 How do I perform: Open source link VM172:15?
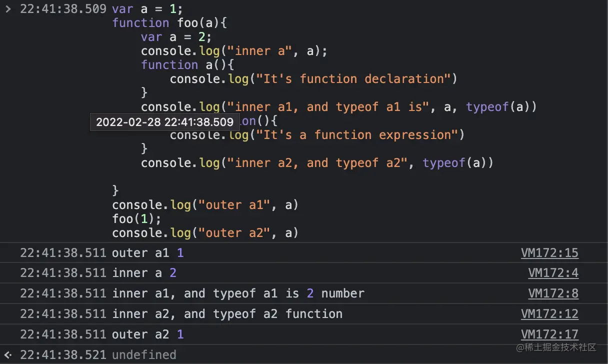(x=549, y=253)
